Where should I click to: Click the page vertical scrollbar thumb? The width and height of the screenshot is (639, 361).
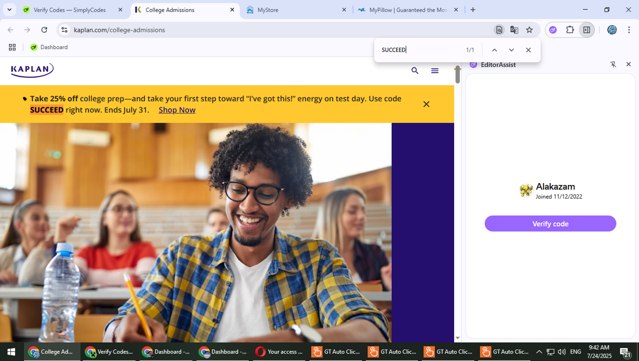tap(457, 74)
